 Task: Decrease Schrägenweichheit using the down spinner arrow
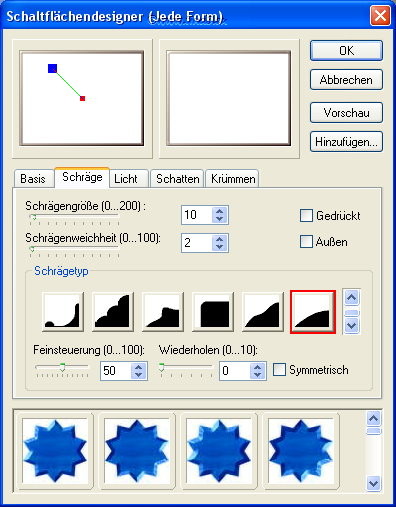[x=219, y=247]
